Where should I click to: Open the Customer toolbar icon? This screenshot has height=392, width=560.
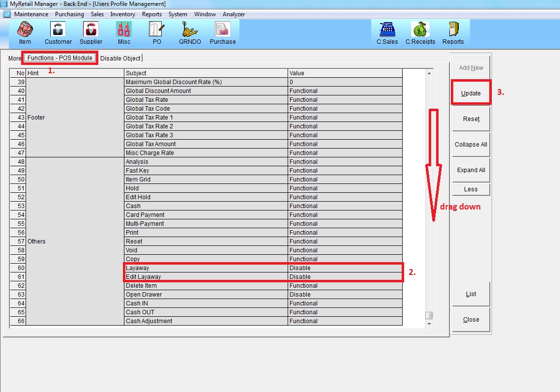point(58,33)
